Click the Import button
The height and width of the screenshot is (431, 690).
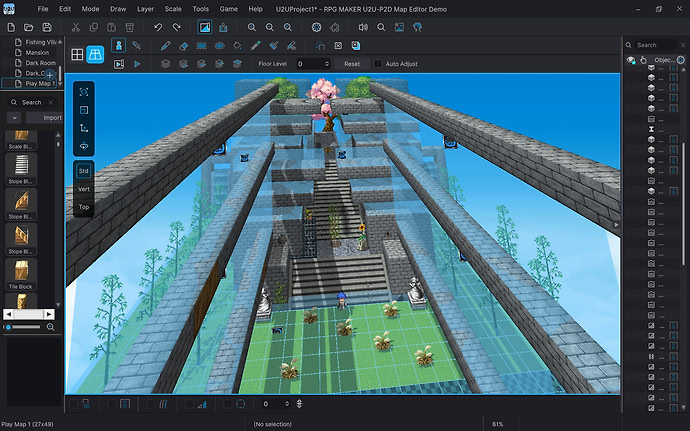44,118
